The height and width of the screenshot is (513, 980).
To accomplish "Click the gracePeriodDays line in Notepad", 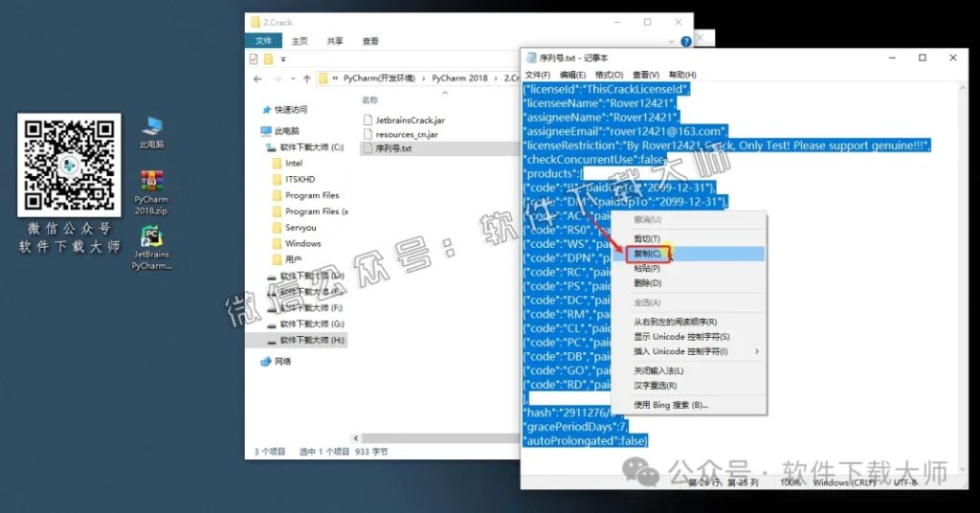I will (575, 427).
